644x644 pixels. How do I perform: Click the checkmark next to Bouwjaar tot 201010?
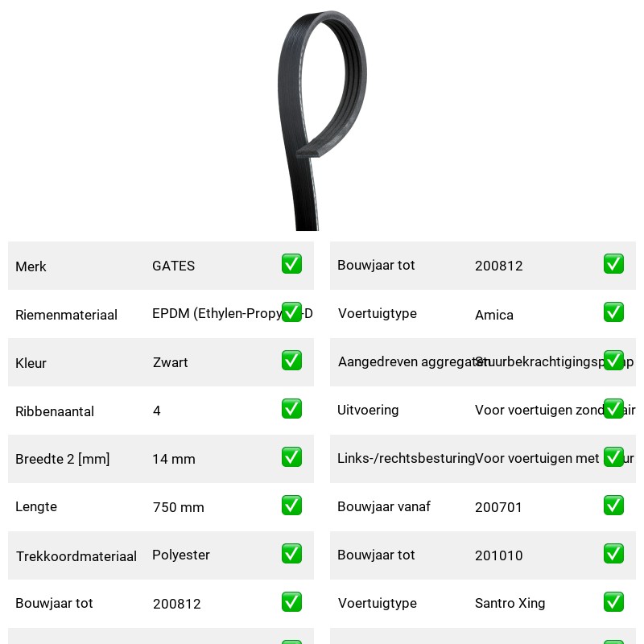613,554
